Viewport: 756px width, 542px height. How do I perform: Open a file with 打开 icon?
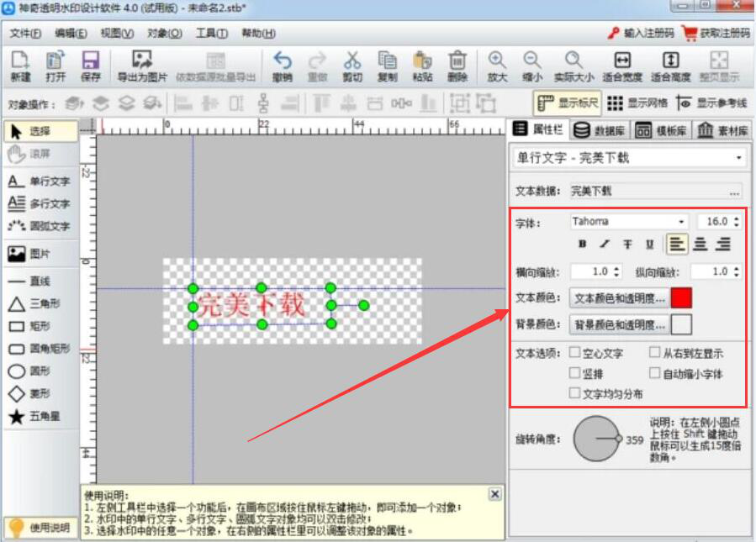(x=56, y=66)
